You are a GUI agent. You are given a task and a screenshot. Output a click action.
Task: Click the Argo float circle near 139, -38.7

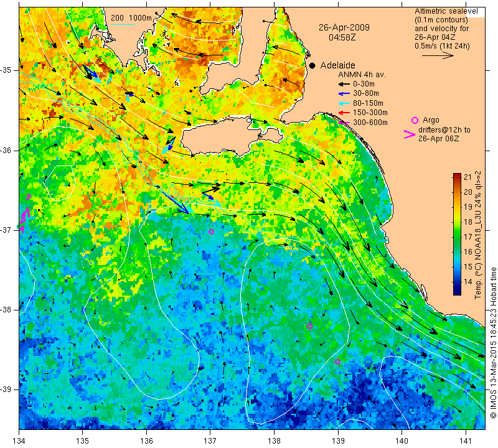[337, 362]
